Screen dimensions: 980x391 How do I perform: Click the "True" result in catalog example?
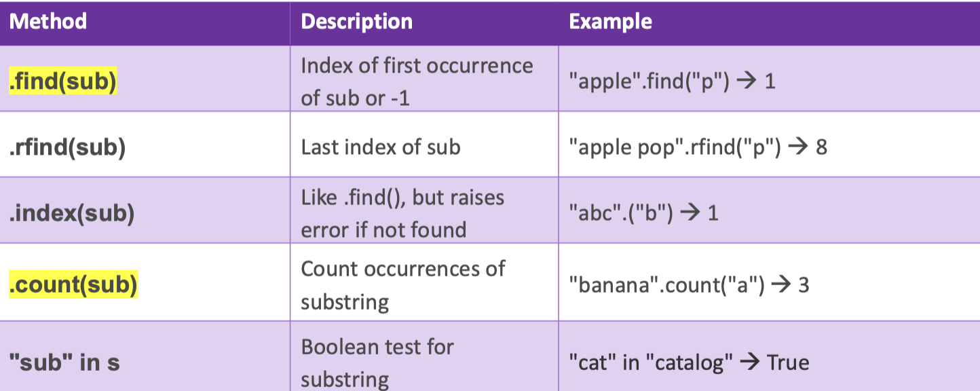click(x=788, y=362)
